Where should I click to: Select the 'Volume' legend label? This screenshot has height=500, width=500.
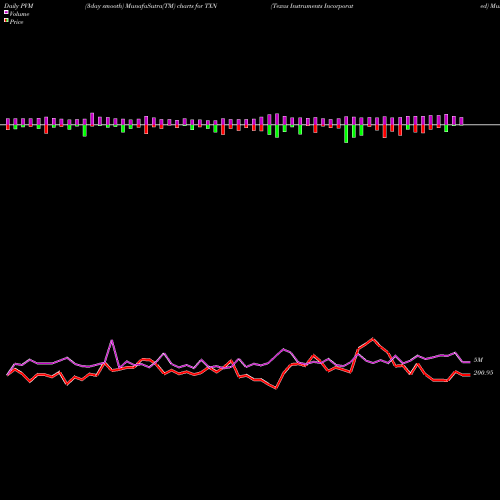(x=19, y=14)
